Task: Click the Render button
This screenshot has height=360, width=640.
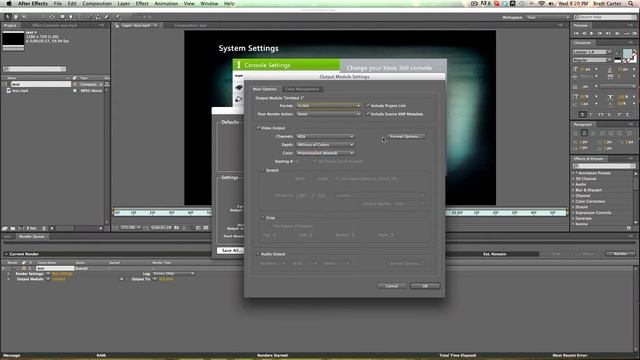Action: [620, 254]
